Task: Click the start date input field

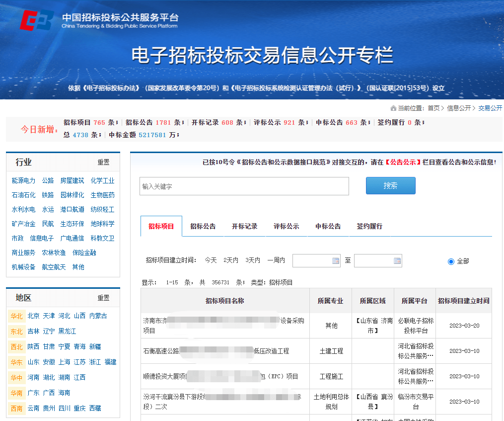Action: click(x=316, y=261)
